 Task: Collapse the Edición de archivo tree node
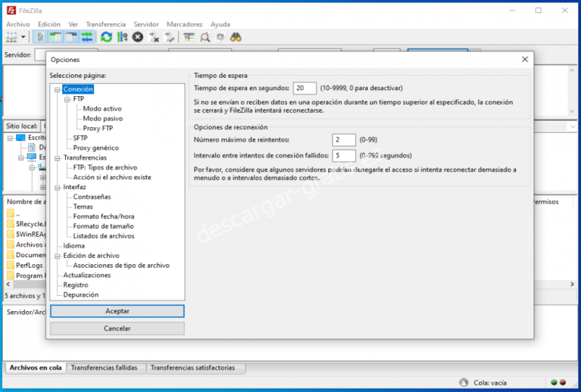pos(57,256)
